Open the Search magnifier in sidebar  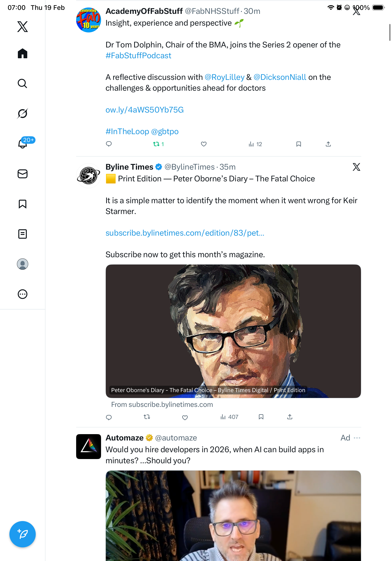point(23,83)
